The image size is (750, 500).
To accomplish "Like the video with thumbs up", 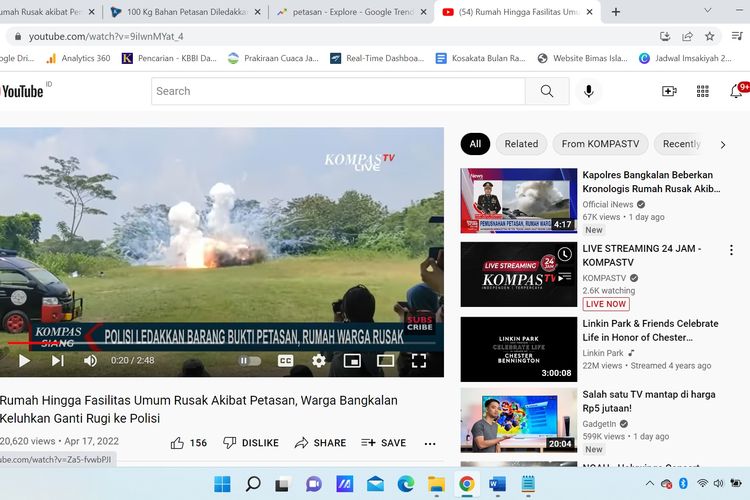I will pyautogui.click(x=188, y=443).
